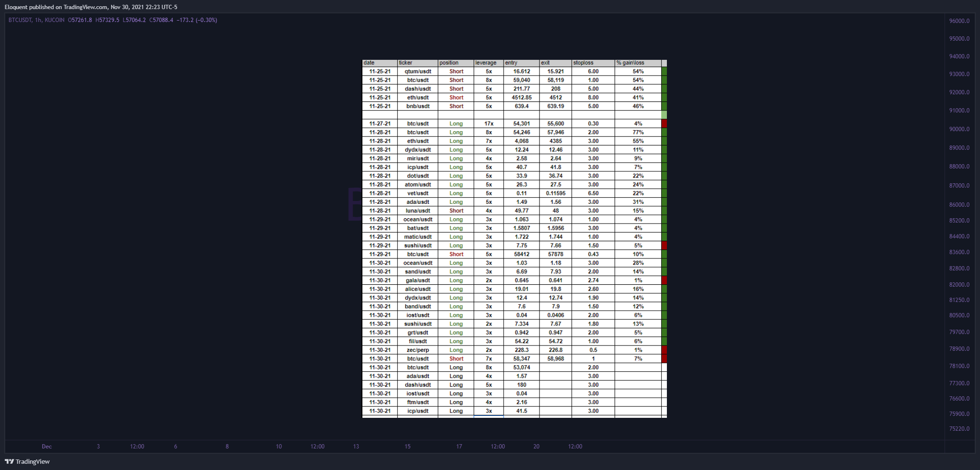
Task: Click the exit value 0.11595
Action: [x=555, y=193]
